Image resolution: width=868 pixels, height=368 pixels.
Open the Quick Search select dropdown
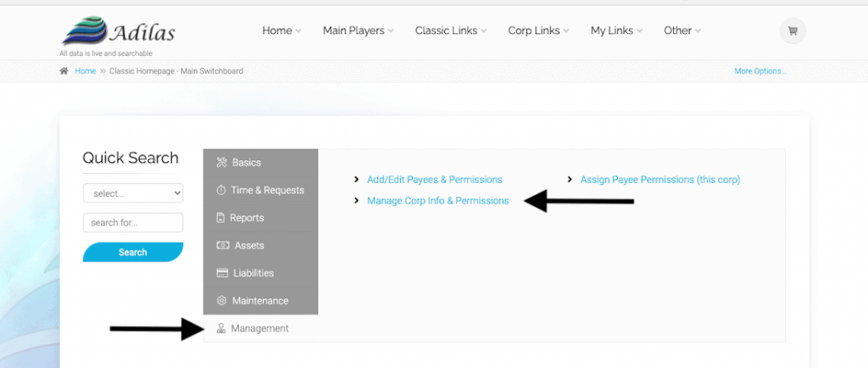(x=133, y=193)
